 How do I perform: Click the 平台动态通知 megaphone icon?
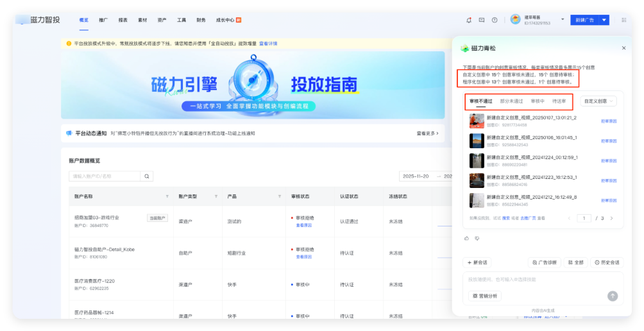69,133
